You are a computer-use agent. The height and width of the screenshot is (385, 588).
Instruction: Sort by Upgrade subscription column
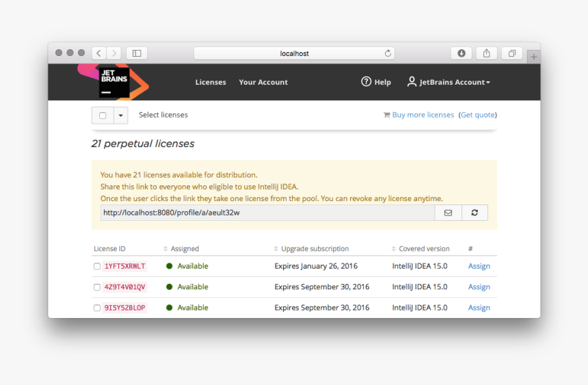pyautogui.click(x=311, y=249)
